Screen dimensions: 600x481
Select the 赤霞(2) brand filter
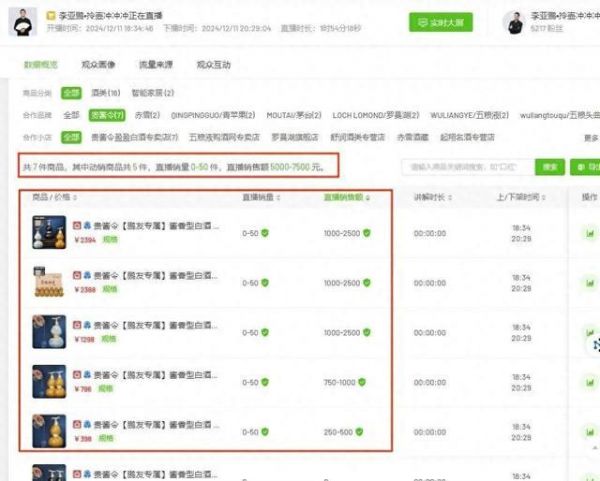click(146, 115)
